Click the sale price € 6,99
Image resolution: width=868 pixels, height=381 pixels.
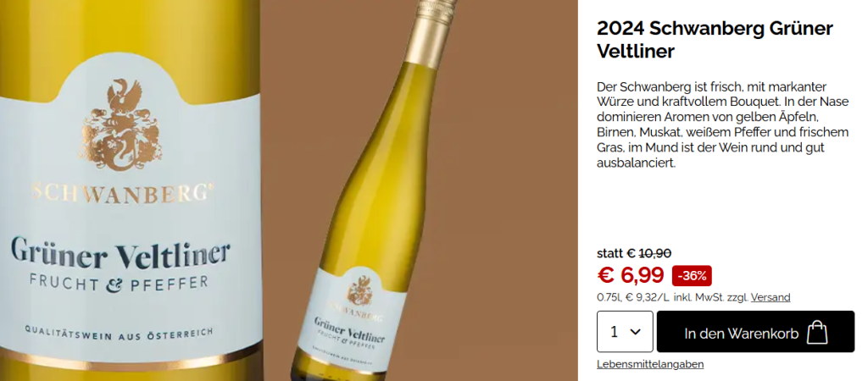pos(631,275)
